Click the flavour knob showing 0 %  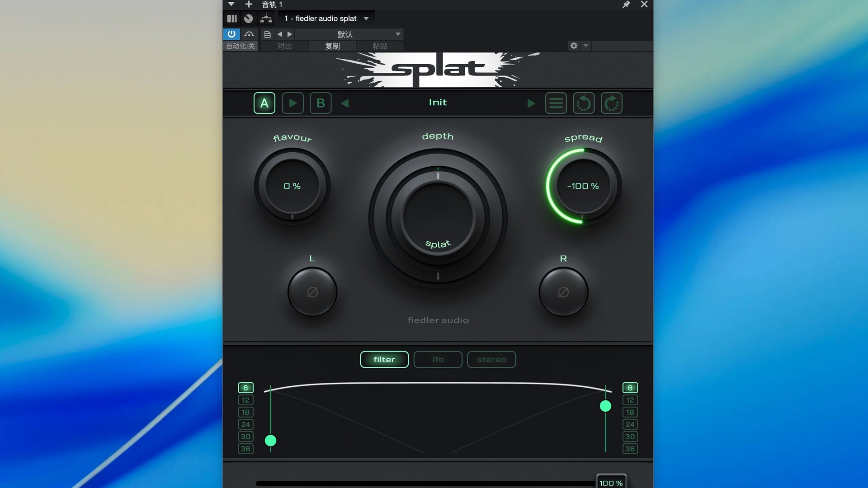pyautogui.click(x=292, y=186)
